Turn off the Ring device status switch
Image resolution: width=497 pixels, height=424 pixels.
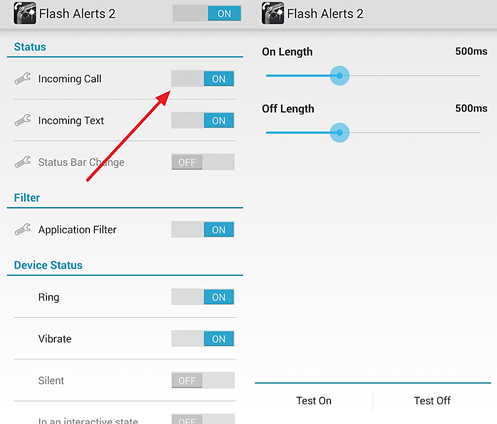203,297
